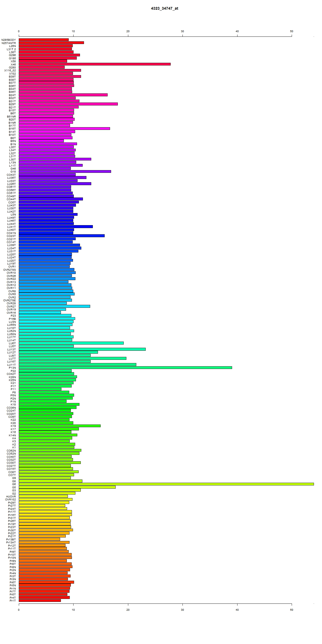Click the LU13T bar
This screenshot has height=644, width=322.
pos(82,349)
